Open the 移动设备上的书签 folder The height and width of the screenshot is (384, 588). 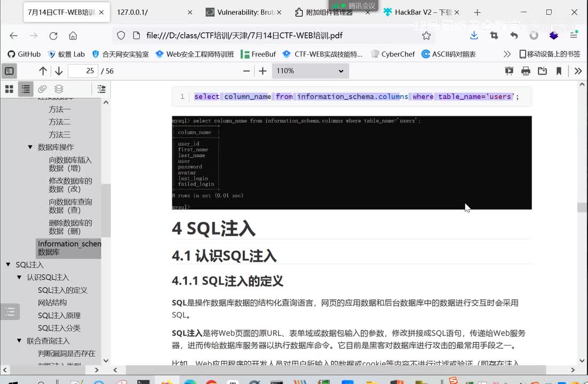550,54
